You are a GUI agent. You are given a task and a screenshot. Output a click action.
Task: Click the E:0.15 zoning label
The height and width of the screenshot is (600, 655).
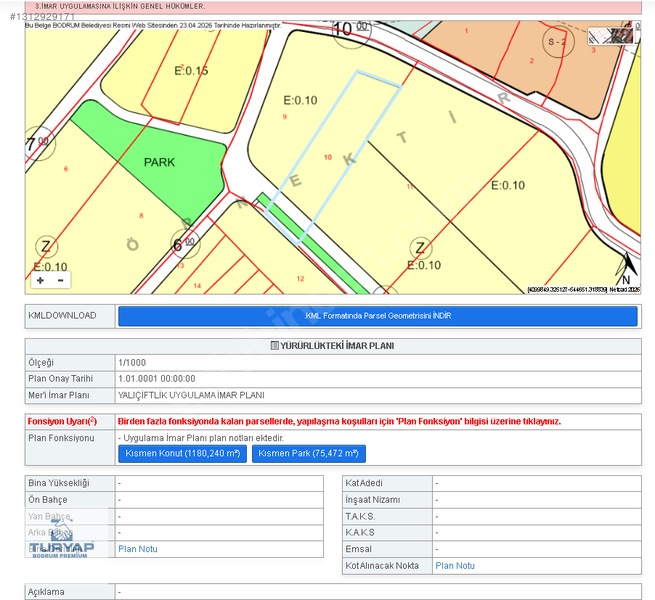click(191, 71)
